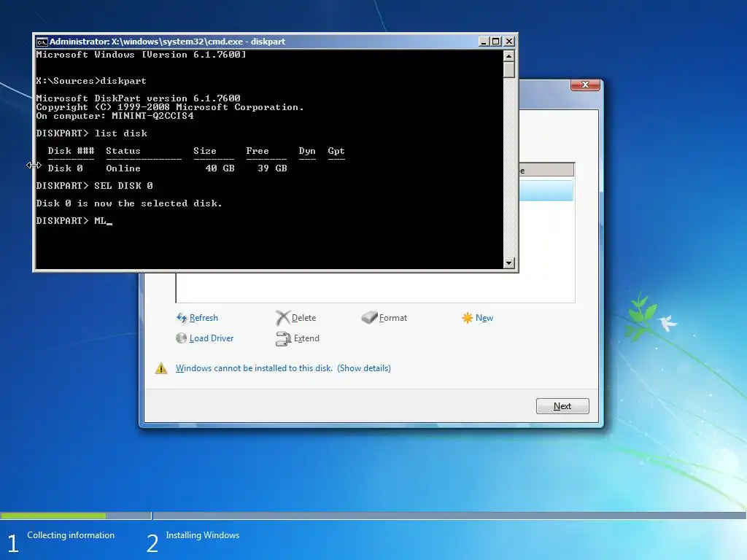
Task: Click the Delete X icon
Action: pos(282,318)
